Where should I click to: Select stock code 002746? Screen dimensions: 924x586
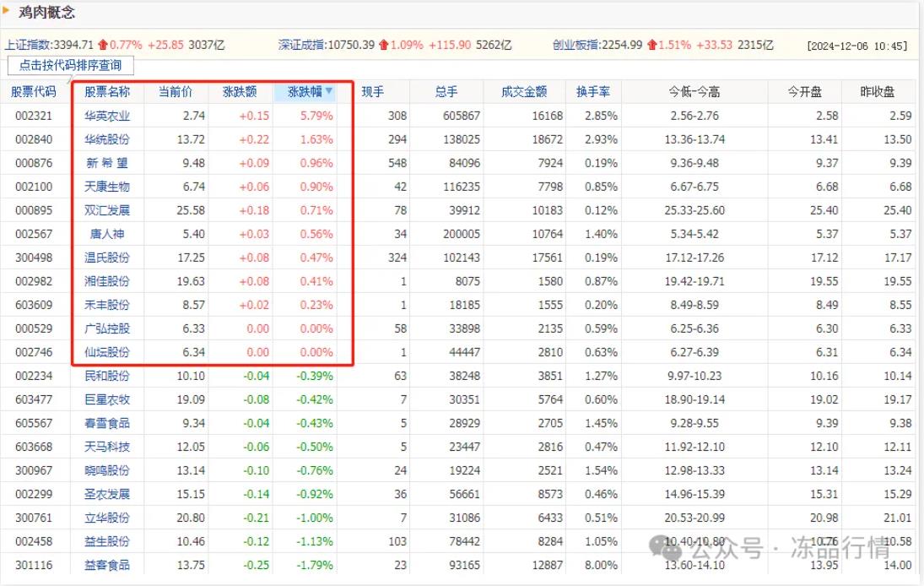tap(34, 352)
